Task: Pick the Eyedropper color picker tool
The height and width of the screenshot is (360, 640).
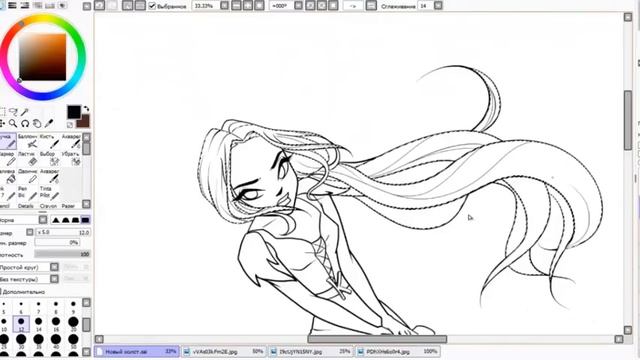Action: point(49,123)
